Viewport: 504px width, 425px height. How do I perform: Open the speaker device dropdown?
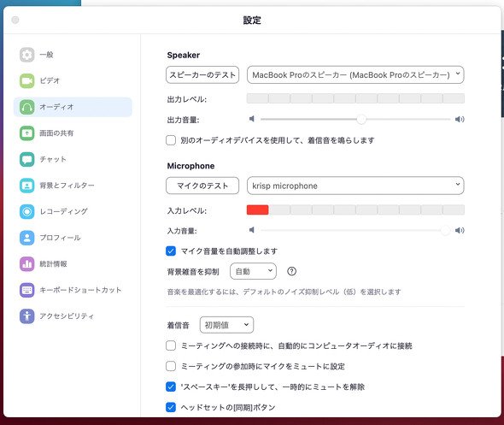pos(355,75)
